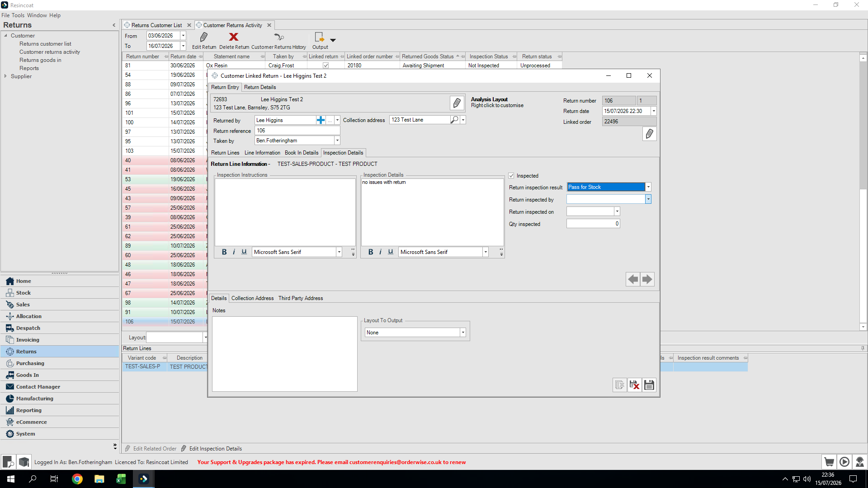
Task: Toggle italic in Inspection Instructions editor
Action: [234, 252]
